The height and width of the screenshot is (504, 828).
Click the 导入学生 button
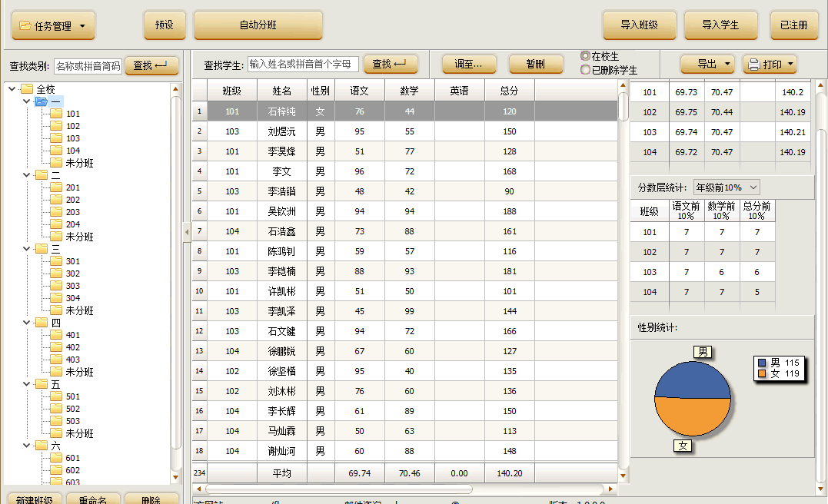(720, 25)
